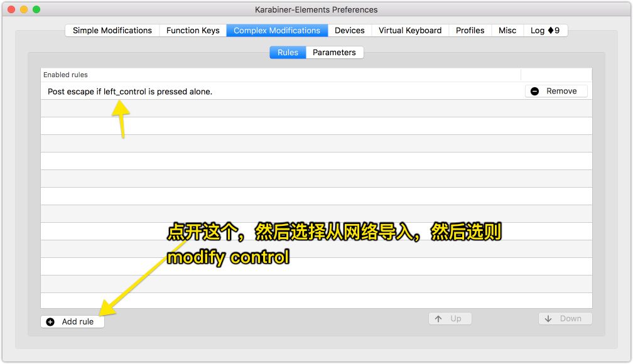Close the Karabiner-Elements Preferences window
633x364 pixels.
pos(11,9)
